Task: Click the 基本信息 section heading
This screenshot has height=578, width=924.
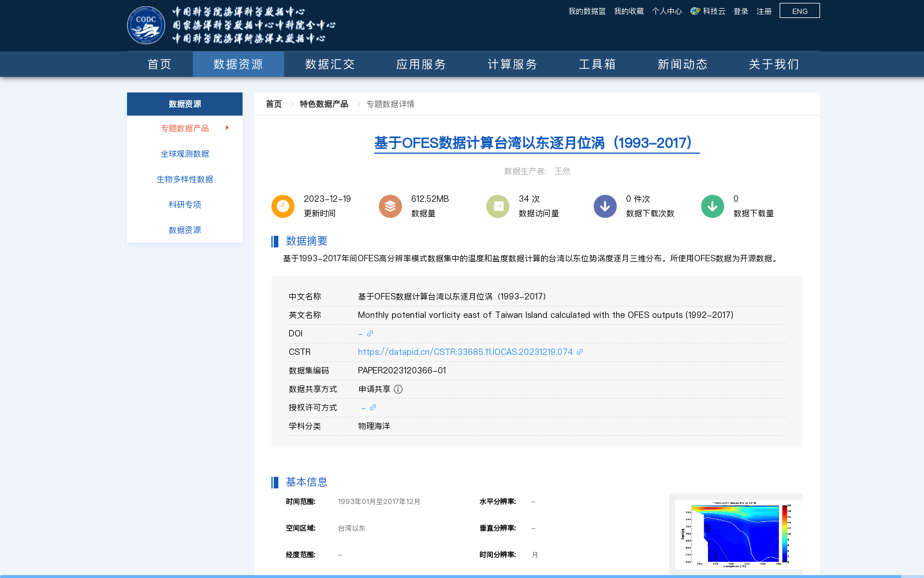Action: 307,482
